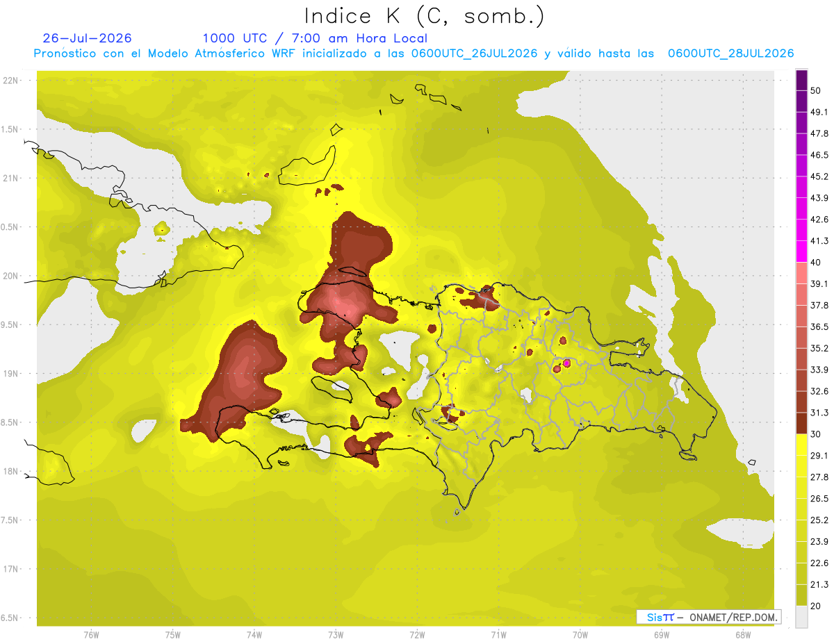Image resolution: width=834 pixels, height=644 pixels.
Task: Click the '73W' longitude label
Action: (x=336, y=635)
